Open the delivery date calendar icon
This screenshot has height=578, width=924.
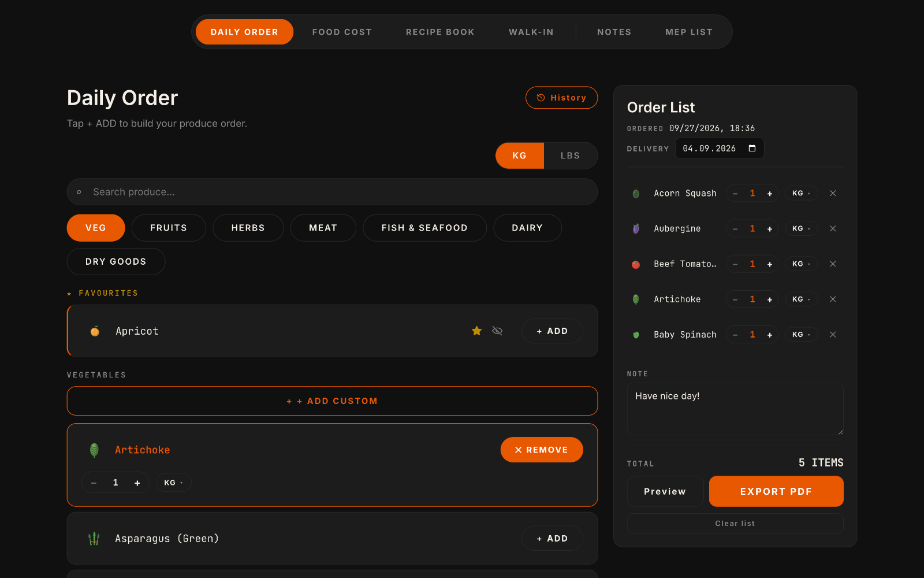point(752,149)
